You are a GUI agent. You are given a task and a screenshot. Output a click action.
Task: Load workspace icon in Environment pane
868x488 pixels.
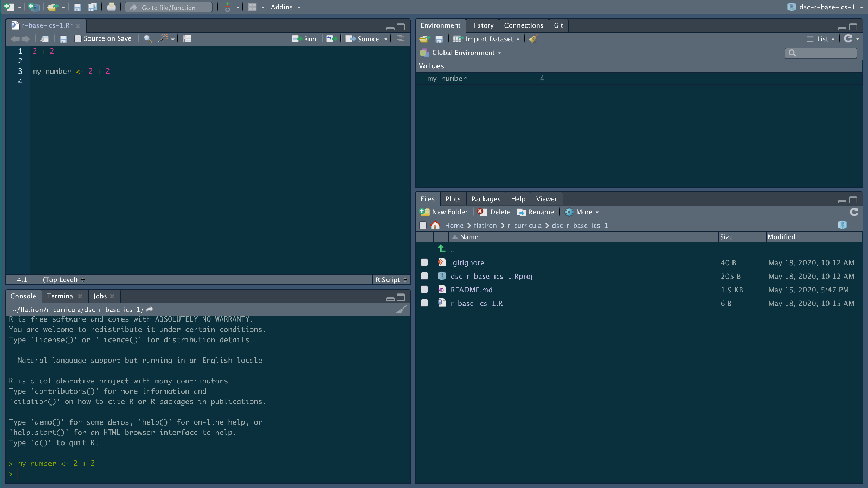coord(425,39)
